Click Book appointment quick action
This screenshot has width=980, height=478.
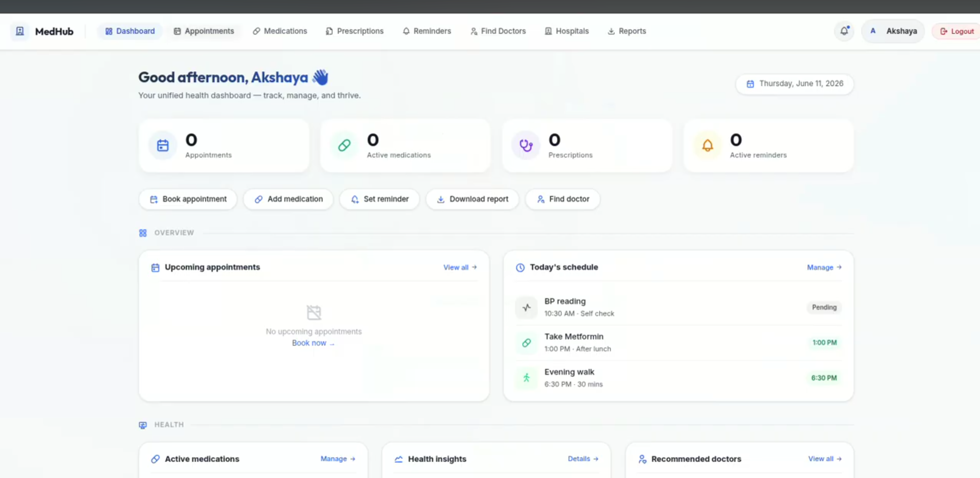click(x=188, y=199)
